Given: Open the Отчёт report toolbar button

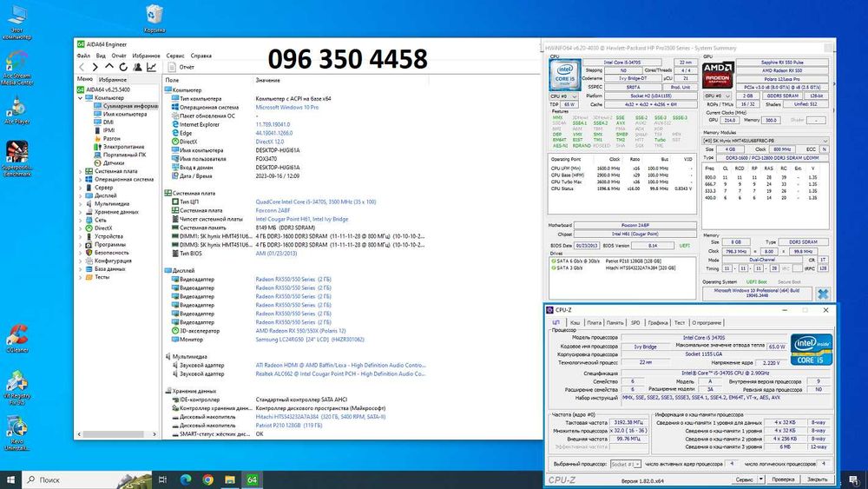Looking at the screenshot, I should click(x=181, y=67).
